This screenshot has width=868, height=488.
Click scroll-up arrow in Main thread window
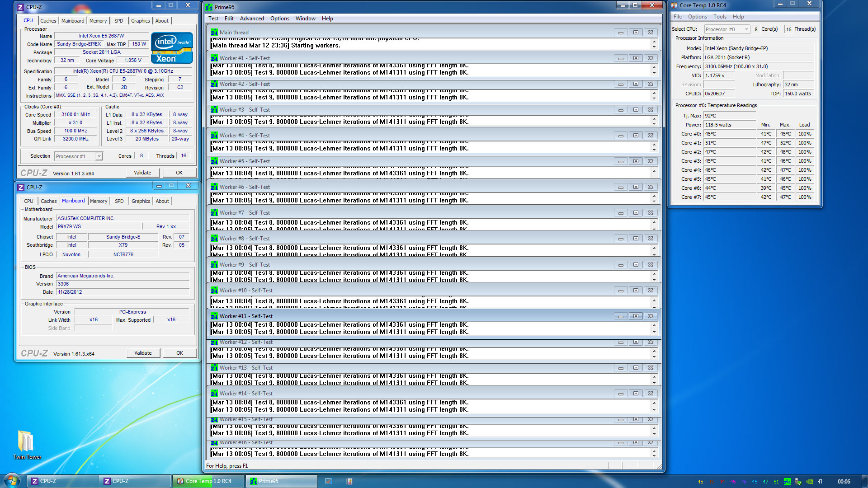click(x=654, y=41)
